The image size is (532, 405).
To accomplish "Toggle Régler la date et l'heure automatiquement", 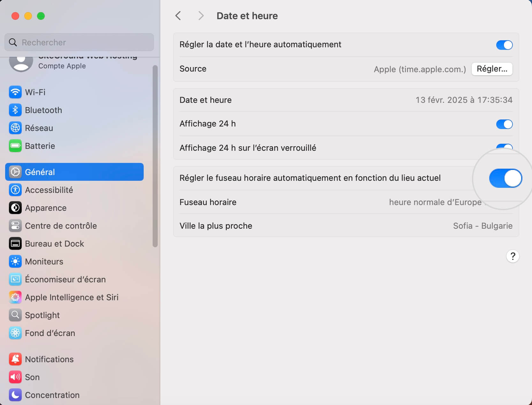I will [x=505, y=45].
